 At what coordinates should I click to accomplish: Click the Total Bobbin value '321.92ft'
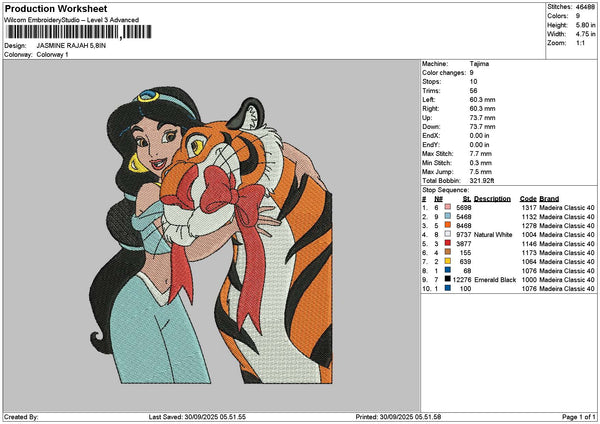tap(482, 181)
